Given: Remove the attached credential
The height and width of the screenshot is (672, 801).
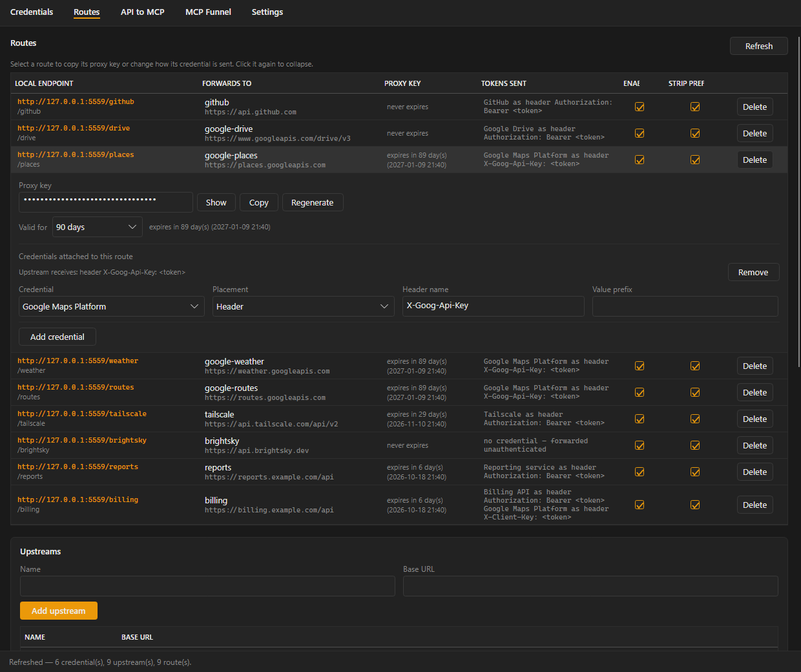Looking at the screenshot, I should [753, 272].
